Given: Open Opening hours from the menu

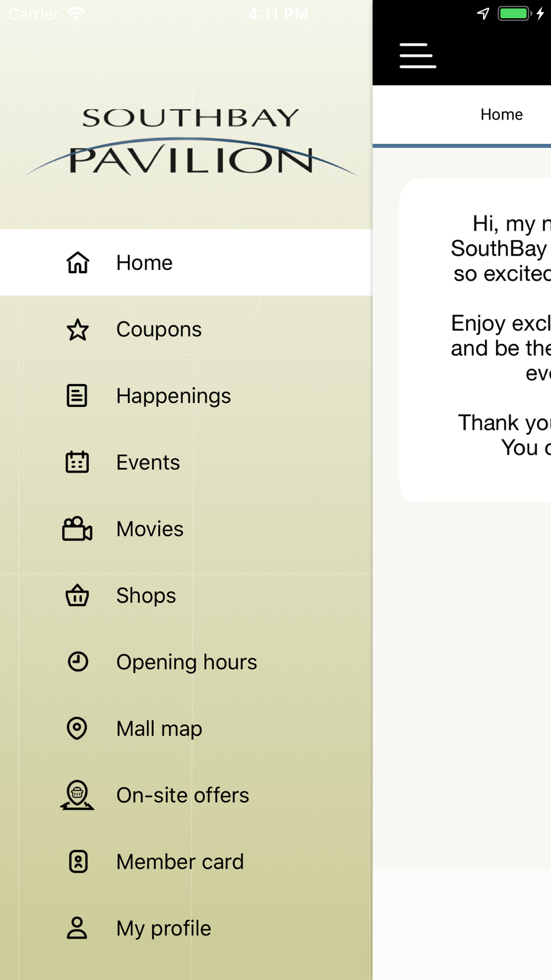Looking at the screenshot, I should [186, 662].
